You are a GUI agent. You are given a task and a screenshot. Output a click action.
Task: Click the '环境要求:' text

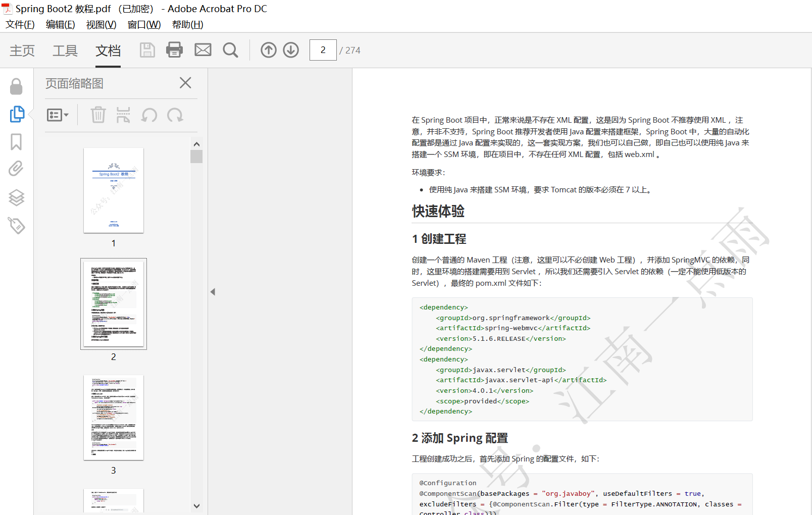pos(428,173)
